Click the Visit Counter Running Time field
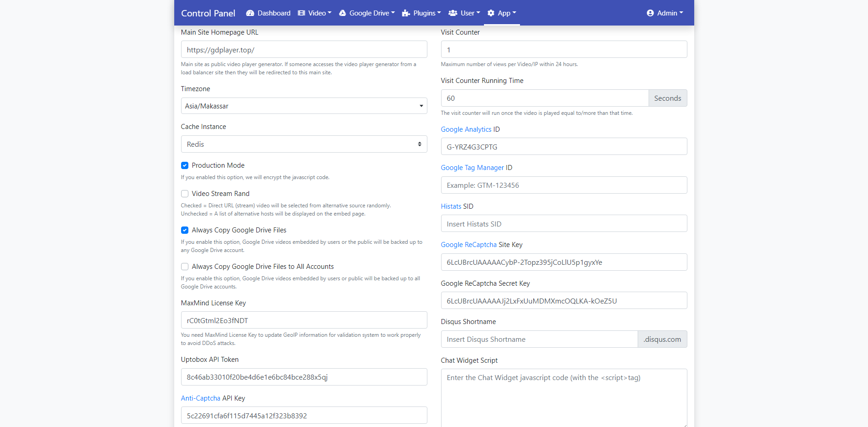 [545, 98]
